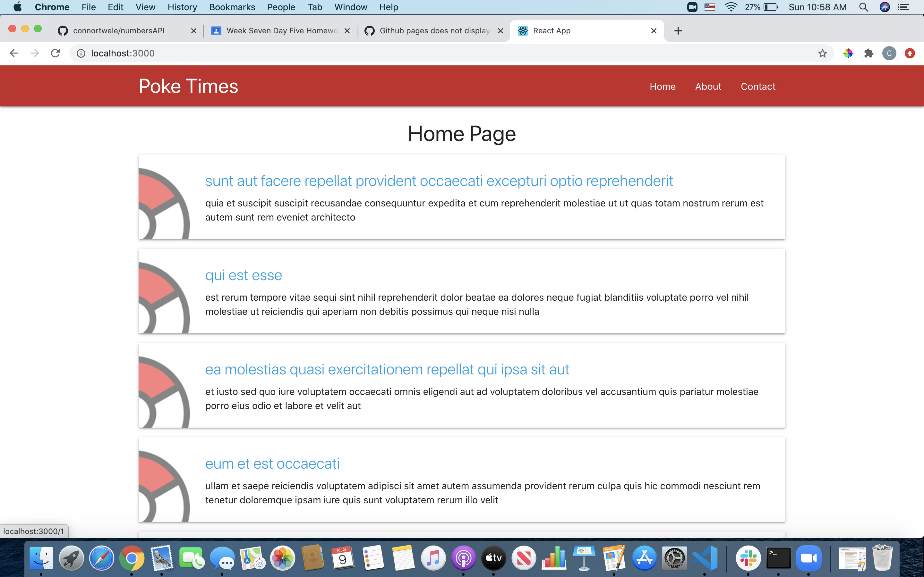Open Terminal from the dock
The height and width of the screenshot is (577, 924).
click(x=778, y=558)
